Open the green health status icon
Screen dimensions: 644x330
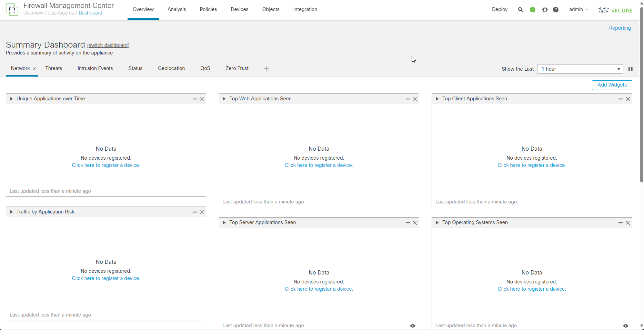tap(533, 10)
